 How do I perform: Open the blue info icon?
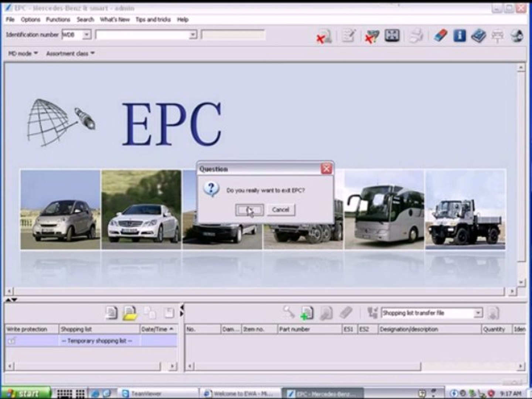pos(459,35)
